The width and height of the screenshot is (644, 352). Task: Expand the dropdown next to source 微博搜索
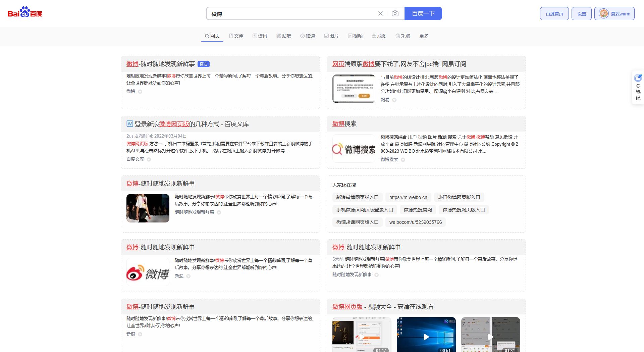click(x=403, y=160)
